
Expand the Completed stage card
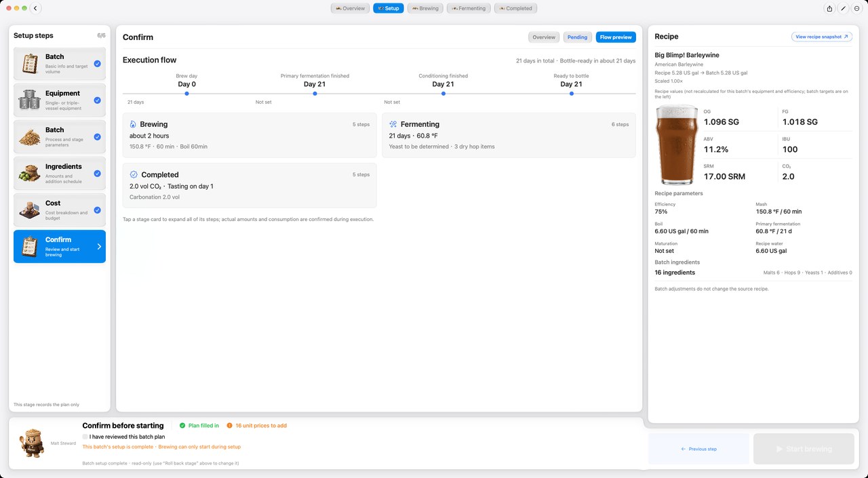[x=250, y=185]
